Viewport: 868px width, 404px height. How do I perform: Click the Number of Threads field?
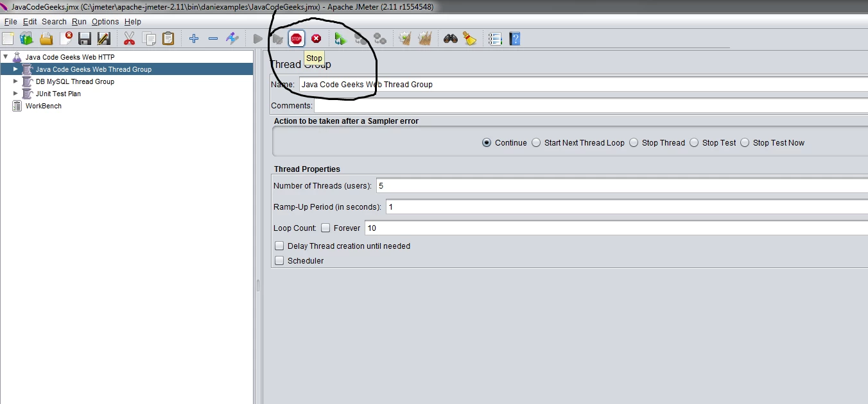(621, 185)
